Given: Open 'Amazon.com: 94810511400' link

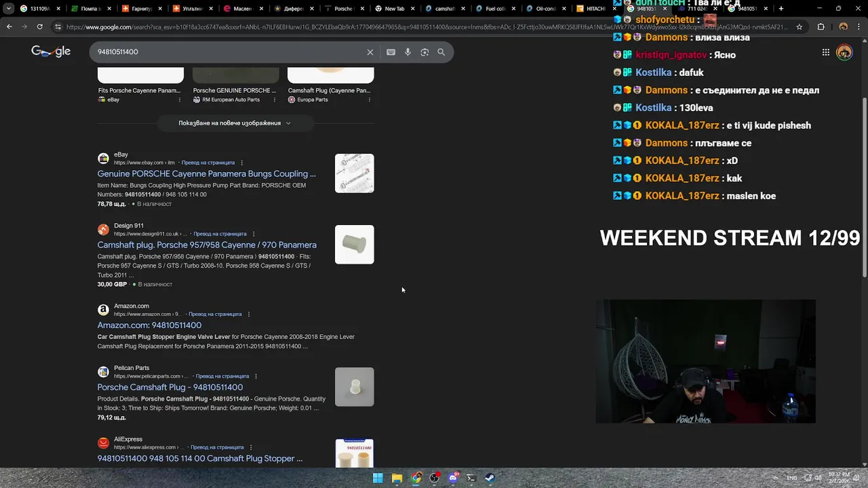Looking at the screenshot, I should point(149,325).
